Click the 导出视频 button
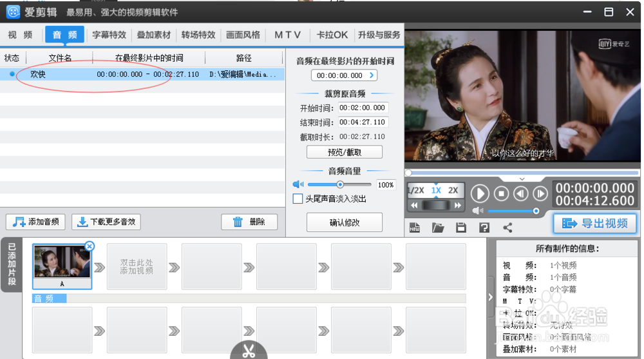Viewport: 644px width, 359px height. tap(595, 223)
